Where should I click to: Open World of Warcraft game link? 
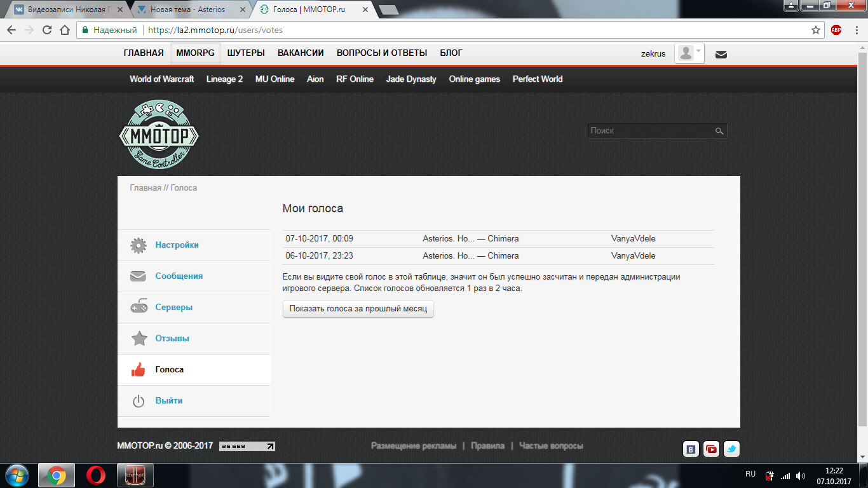coord(162,79)
